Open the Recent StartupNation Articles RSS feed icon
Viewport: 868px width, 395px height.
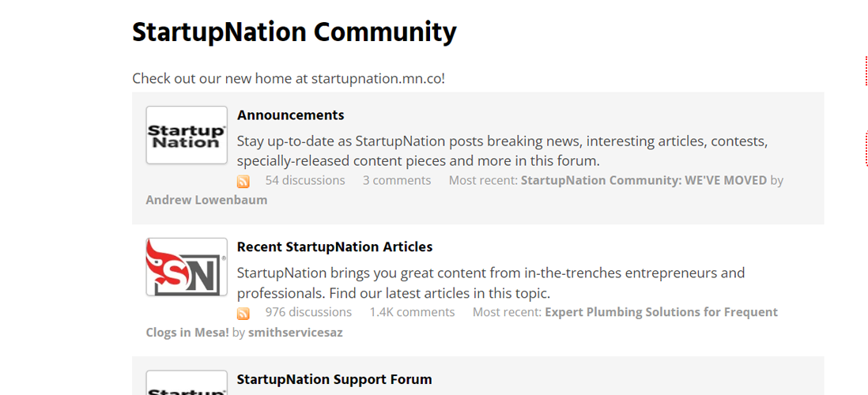coord(243,314)
